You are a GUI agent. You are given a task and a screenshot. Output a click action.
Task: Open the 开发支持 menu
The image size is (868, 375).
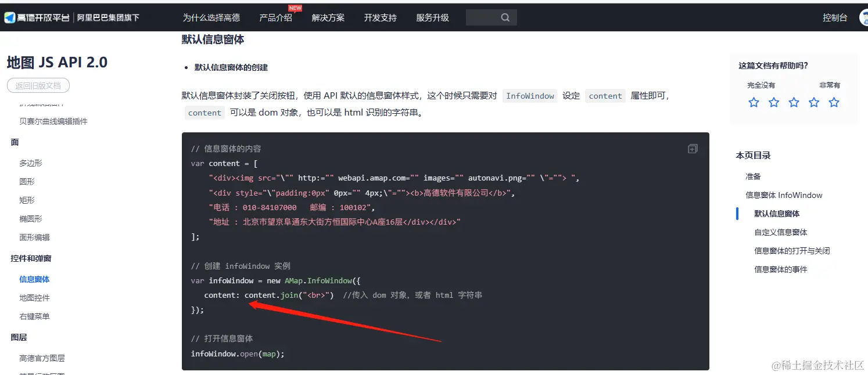click(380, 17)
